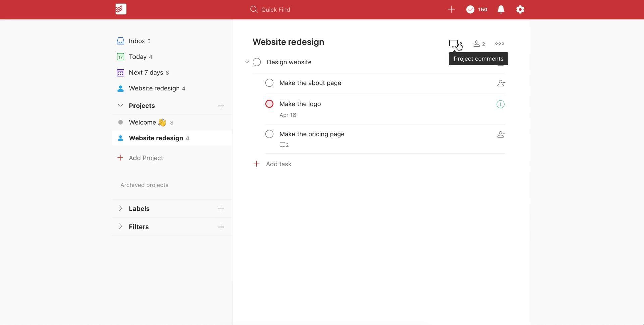Expand the Labels section

(x=120, y=209)
